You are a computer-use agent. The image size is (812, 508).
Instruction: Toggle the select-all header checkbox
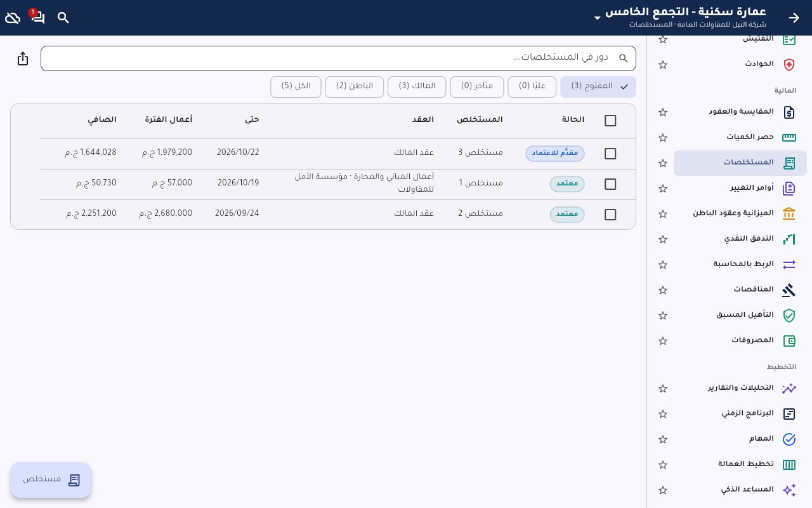(x=610, y=121)
